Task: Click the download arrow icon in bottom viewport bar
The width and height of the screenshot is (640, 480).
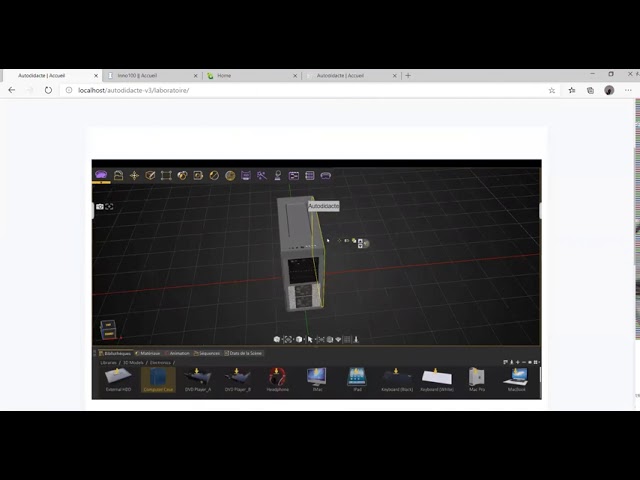Action: click(x=356, y=339)
